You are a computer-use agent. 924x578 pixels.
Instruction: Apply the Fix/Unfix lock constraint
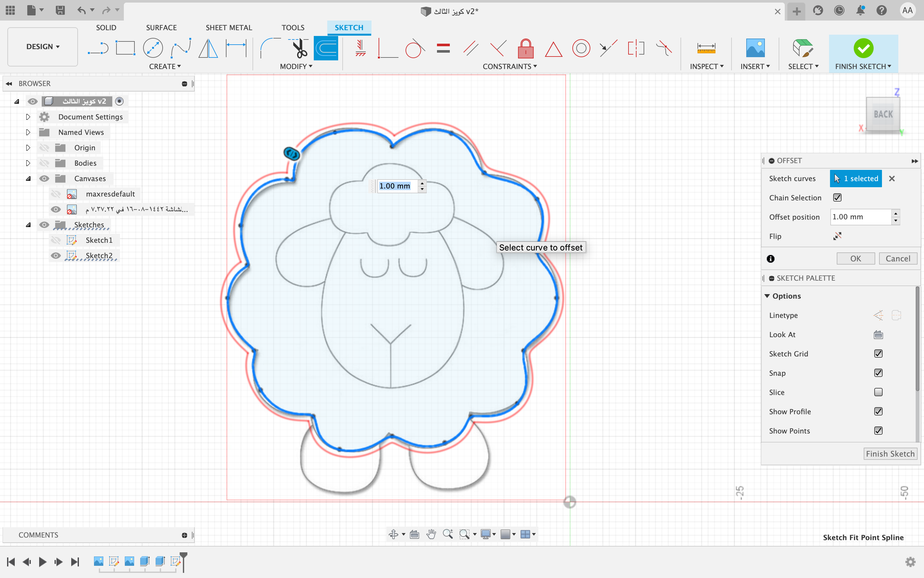click(x=526, y=48)
